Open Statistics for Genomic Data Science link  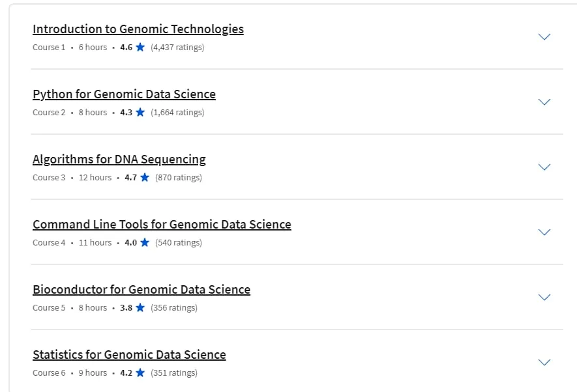point(129,354)
